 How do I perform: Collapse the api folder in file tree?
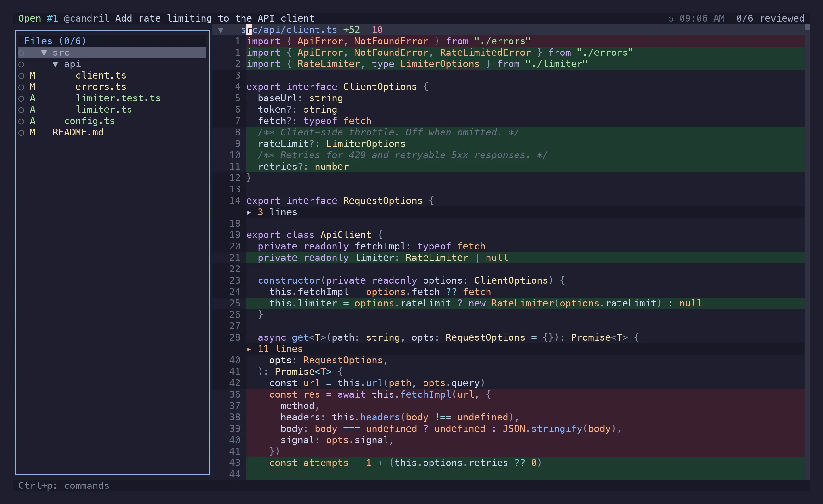pos(55,64)
